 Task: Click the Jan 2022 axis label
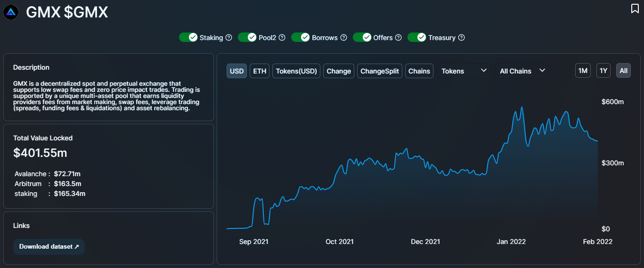tap(511, 242)
